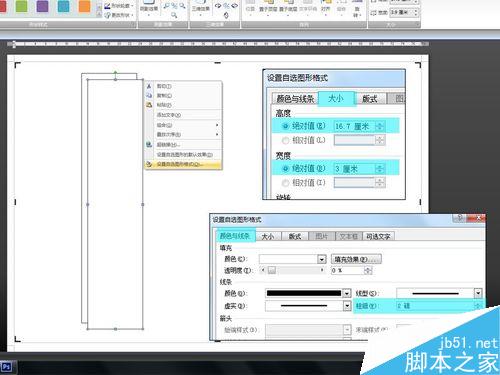Choose Add Text (添加文字) in context menu

coord(184,115)
